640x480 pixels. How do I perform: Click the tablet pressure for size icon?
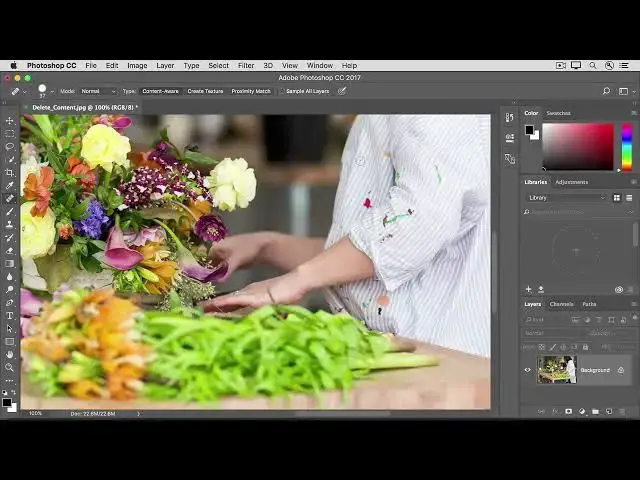[x=342, y=91]
